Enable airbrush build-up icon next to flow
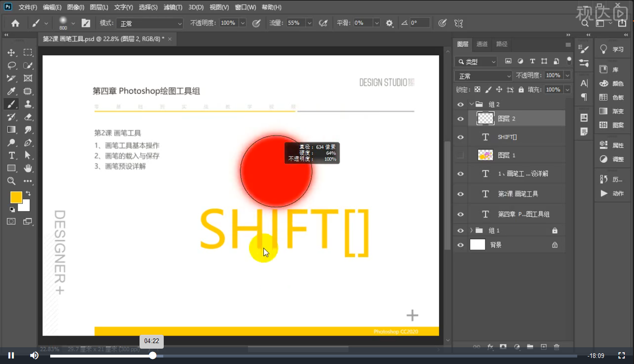634x364 pixels. coord(323,23)
